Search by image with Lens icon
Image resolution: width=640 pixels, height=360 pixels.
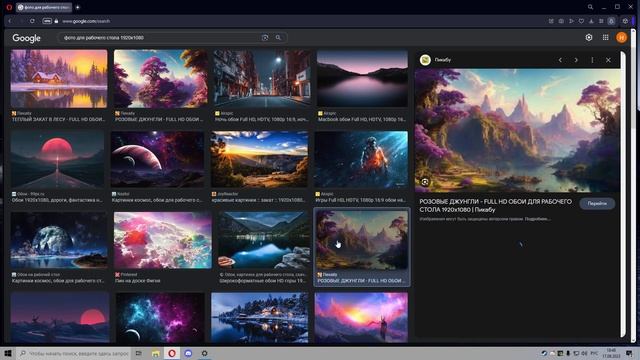(265, 38)
